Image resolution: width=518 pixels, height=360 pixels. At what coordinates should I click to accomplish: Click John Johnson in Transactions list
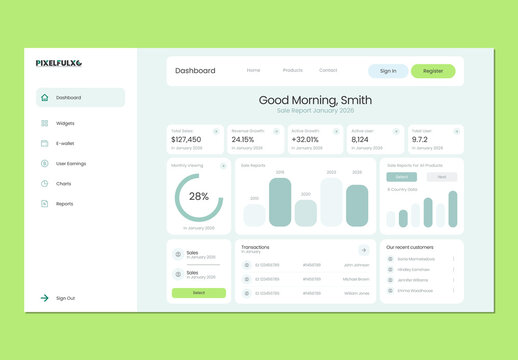[357, 265]
